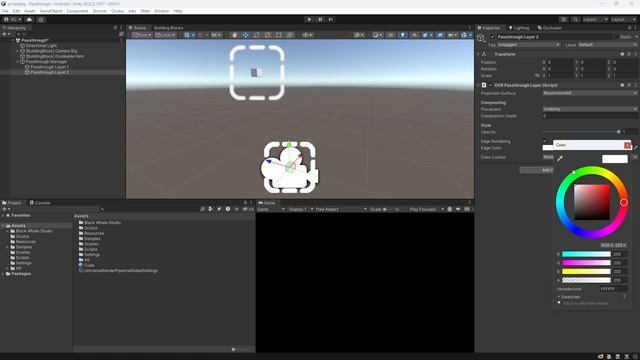Click the red R channel slider
This screenshot has height=360, width=640.
(586, 254)
